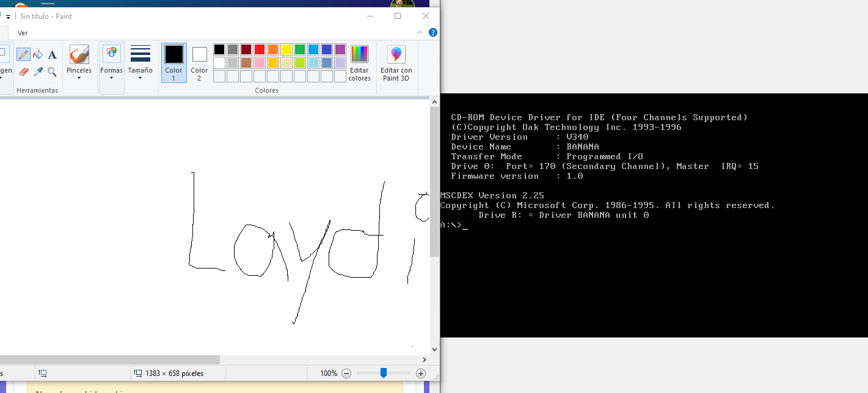The width and height of the screenshot is (868, 393).
Task: Pick the black color swatch
Action: click(219, 49)
